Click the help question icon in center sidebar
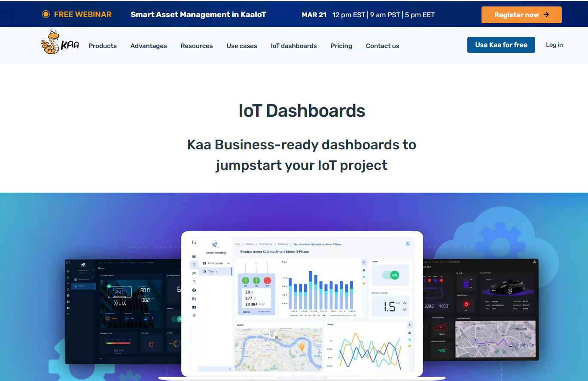 [194, 315]
